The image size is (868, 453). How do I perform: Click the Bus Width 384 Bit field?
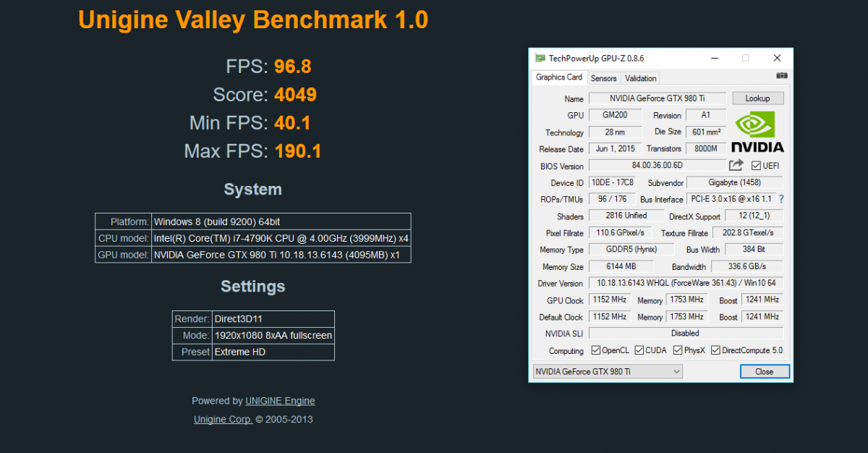tap(753, 249)
